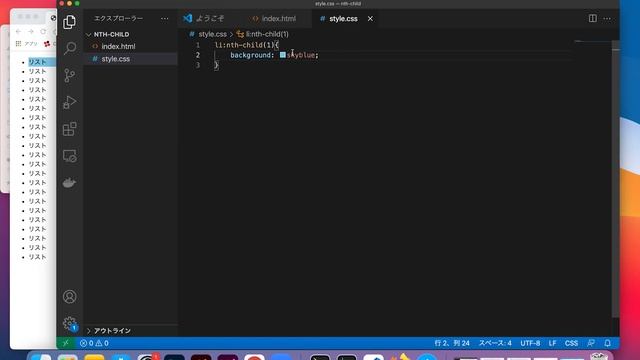Split the editor to the right

592,18
